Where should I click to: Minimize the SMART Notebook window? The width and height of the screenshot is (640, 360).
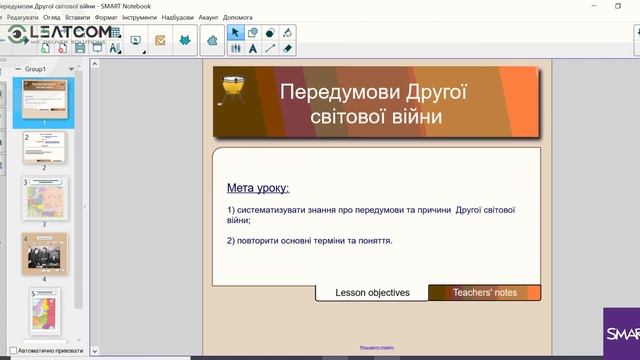(594, 6)
